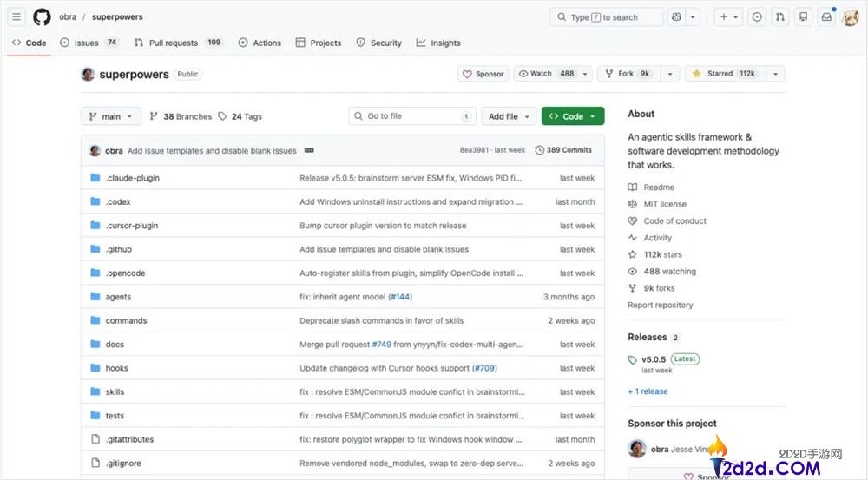Open the notifications inbox icon
The height and width of the screenshot is (480, 868).
826,16
